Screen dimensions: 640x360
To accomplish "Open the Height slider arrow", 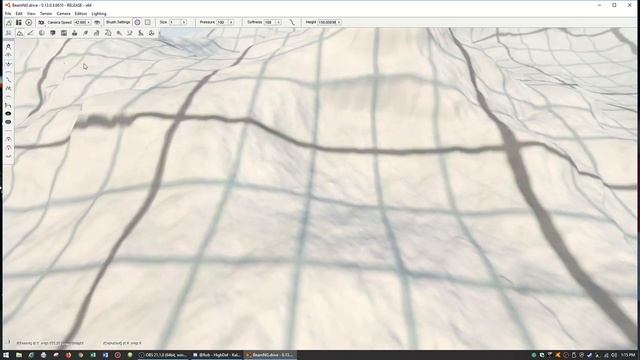I will click(x=339, y=22).
